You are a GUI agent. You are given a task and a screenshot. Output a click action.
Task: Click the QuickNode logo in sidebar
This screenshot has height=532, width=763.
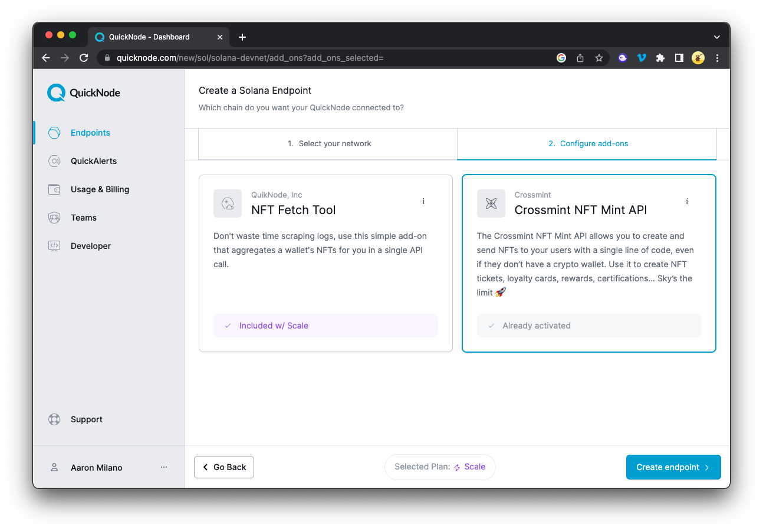(84, 93)
